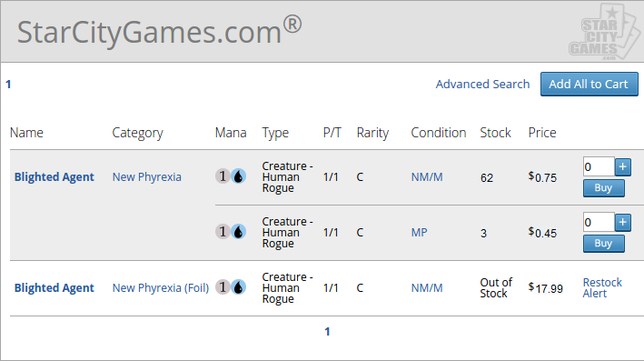Go to page 1 at bottom
The width and height of the screenshot is (644, 361).
[x=327, y=331]
